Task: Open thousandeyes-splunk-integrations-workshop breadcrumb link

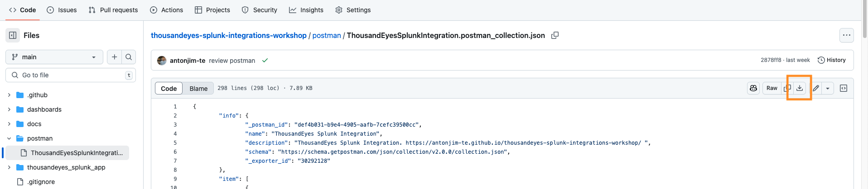Action: coord(229,35)
